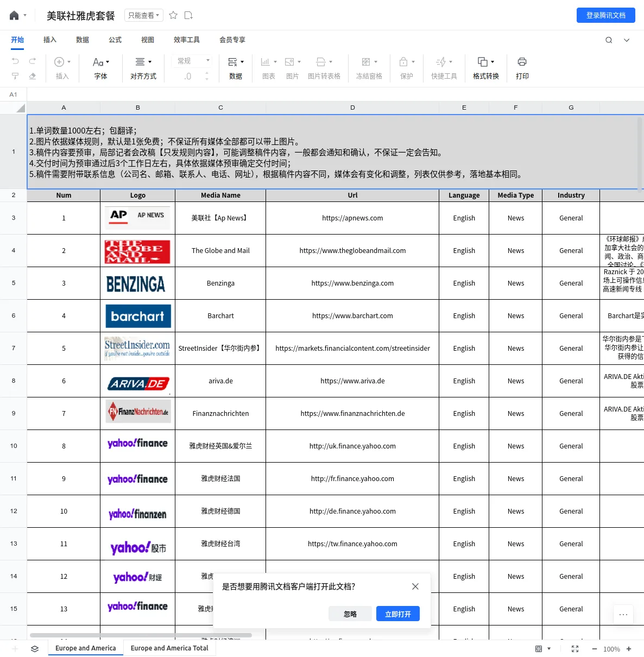The image size is (644, 657).
Task: Click the https://www.benzinga.com cell
Action: pyautogui.click(x=352, y=283)
